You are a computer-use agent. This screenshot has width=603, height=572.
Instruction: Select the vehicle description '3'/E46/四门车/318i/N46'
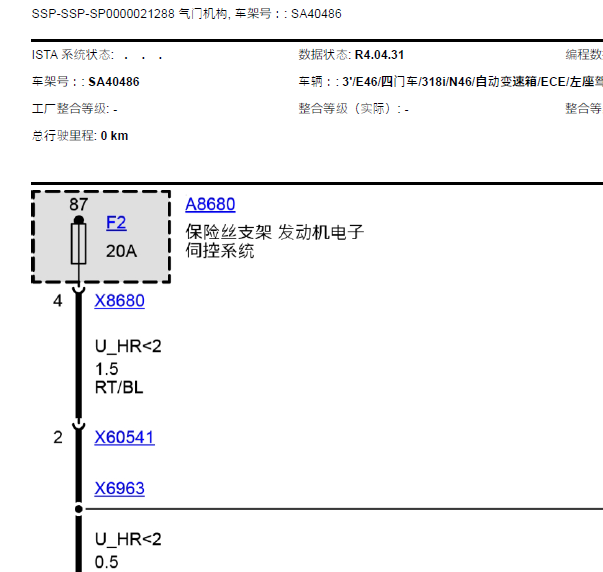tap(408, 82)
